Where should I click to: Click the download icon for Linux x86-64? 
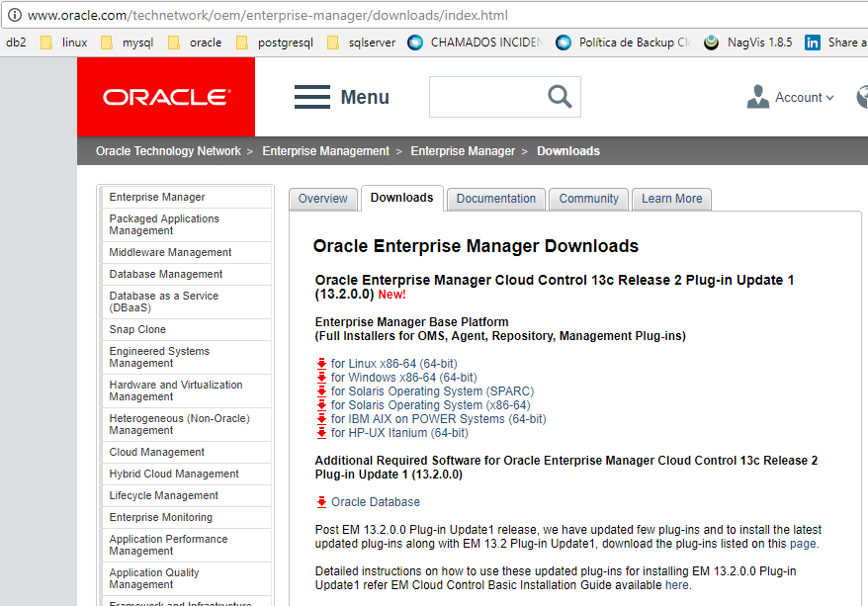(x=321, y=362)
